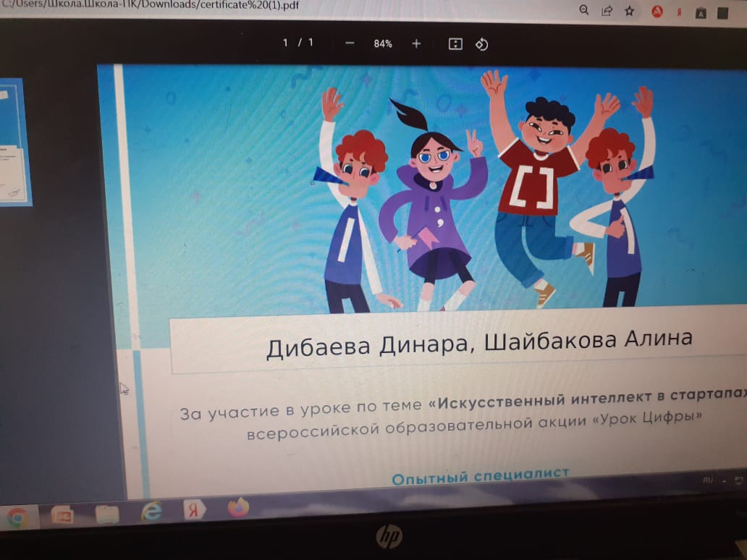Open the File Explorer folder in taskbar
This screenshot has width=747, height=560.
[x=106, y=514]
